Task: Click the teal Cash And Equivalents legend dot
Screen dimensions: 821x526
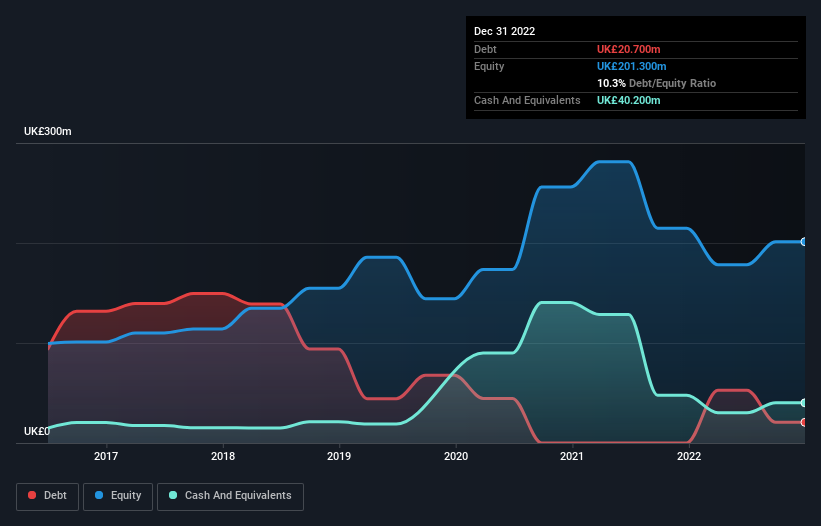Action: click(x=173, y=495)
